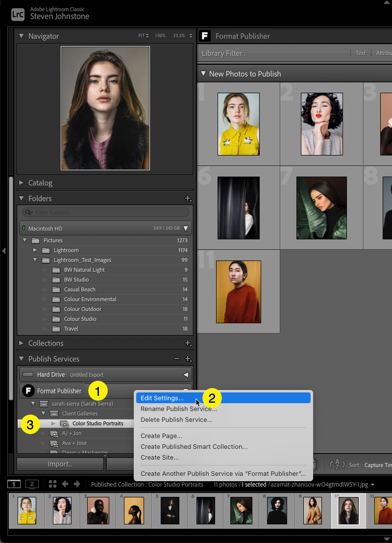Open grid view icon in filmstrip bar
Image resolution: width=392 pixels, height=543 pixels.
click(52, 484)
